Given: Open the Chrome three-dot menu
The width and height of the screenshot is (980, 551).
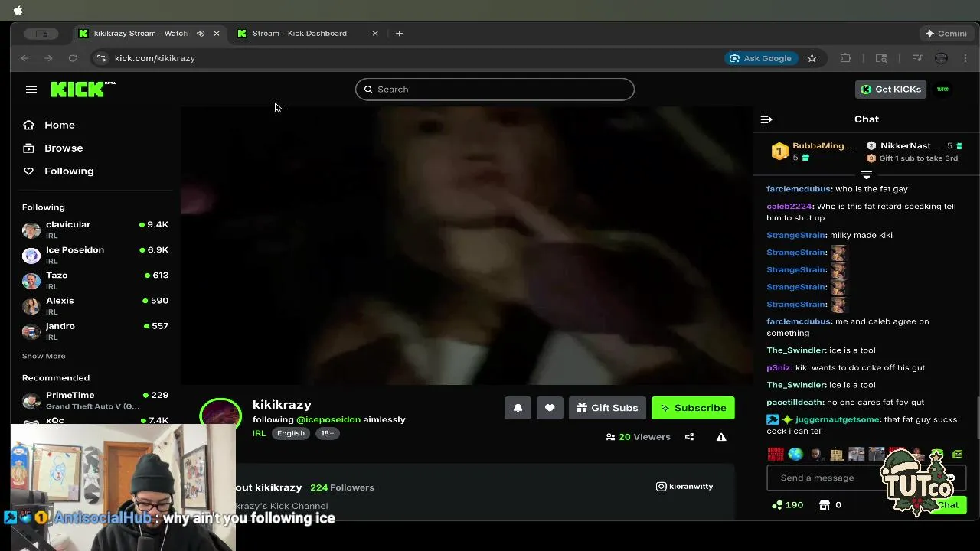Looking at the screenshot, I should pyautogui.click(x=965, y=58).
